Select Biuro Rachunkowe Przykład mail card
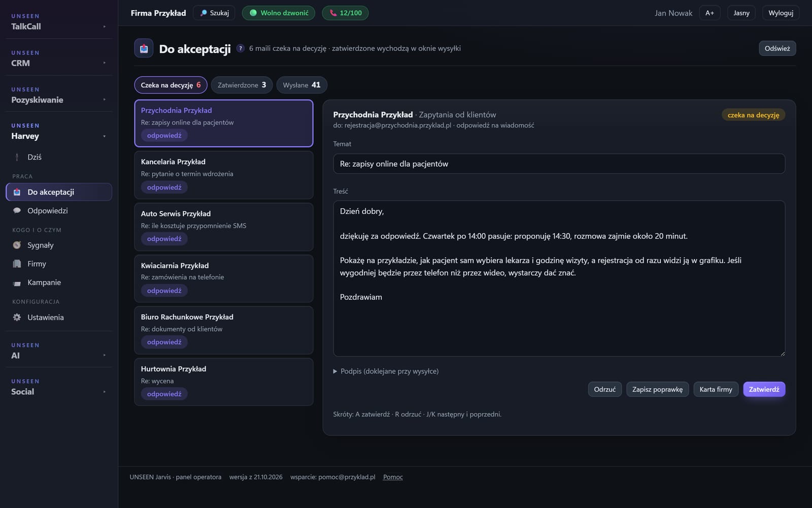Screen dimensions: 812x508 (224, 330)
